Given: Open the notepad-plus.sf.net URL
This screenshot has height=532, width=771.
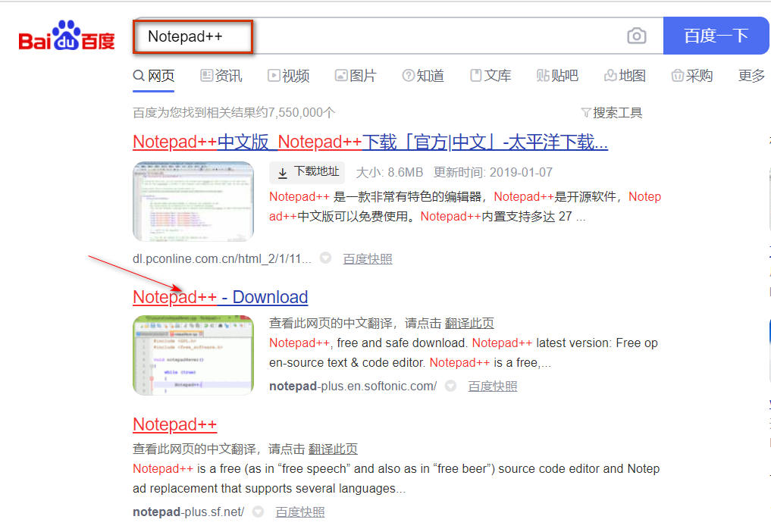Looking at the screenshot, I should pos(188,512).
